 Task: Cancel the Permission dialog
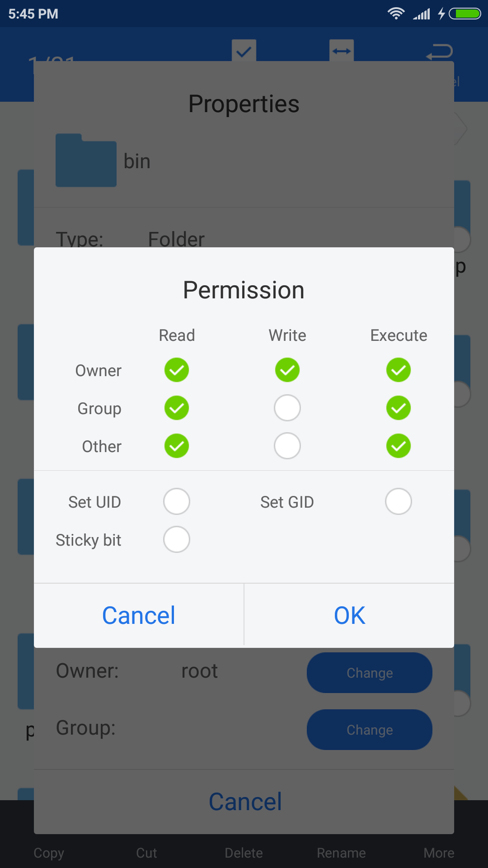click(139, 615)
